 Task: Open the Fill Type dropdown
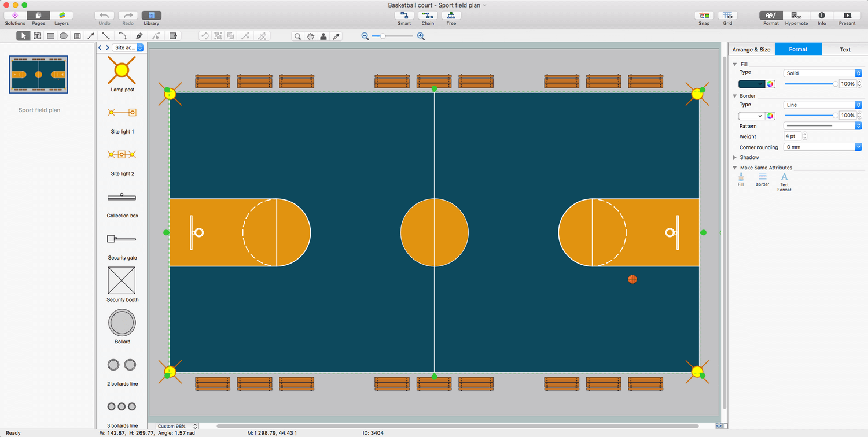pyautogui.click(x=822, y=73)
